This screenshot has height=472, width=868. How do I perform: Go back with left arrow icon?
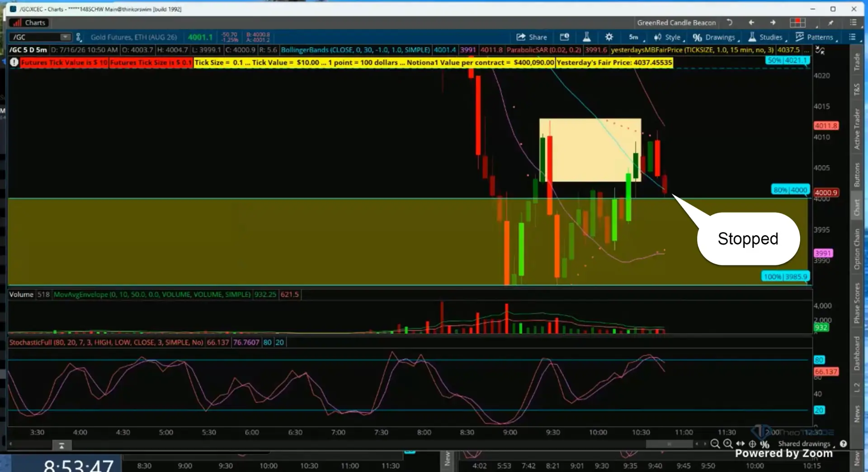tap(751, 22)
